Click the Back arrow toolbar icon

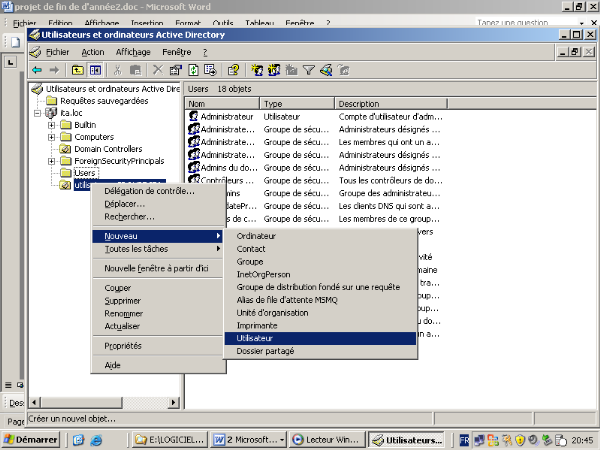pyautogui.click(x=36, y=70)
